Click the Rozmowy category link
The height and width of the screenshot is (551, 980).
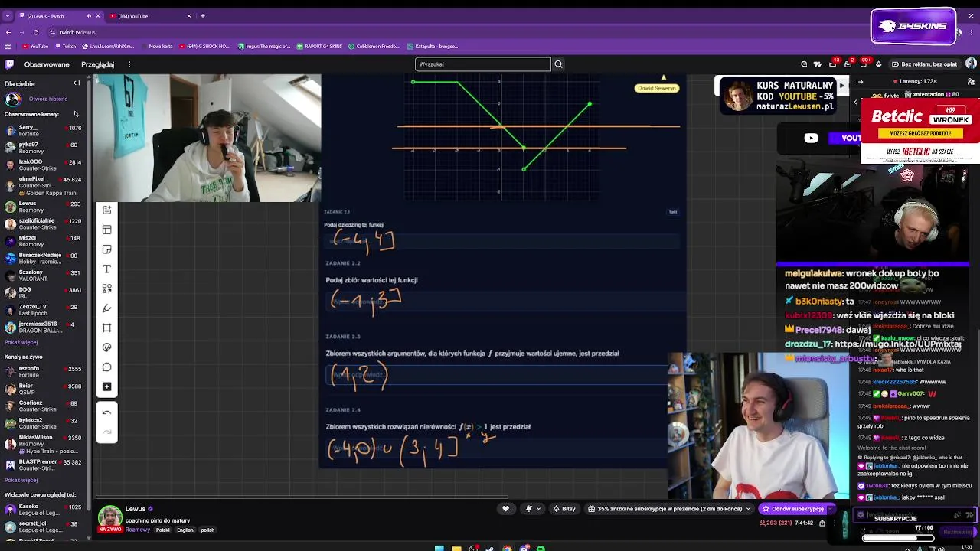point(138,530)
